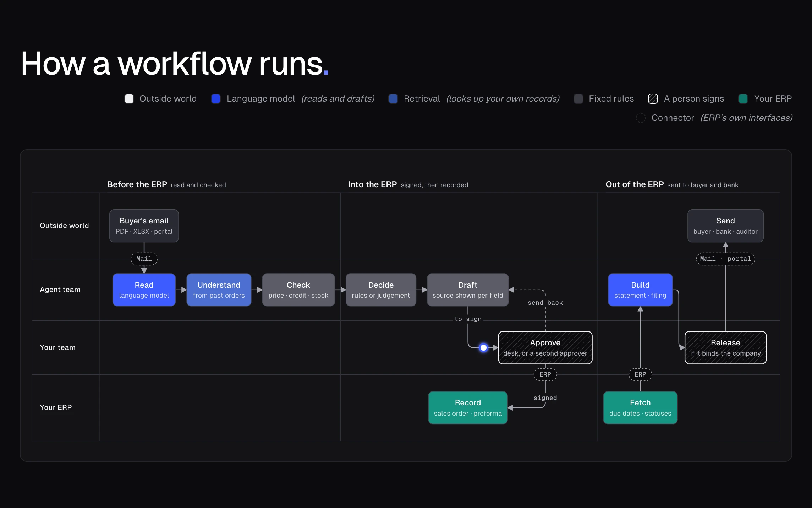
Task: Click the 'send back' edge label
Action: [x=545, y=303]
